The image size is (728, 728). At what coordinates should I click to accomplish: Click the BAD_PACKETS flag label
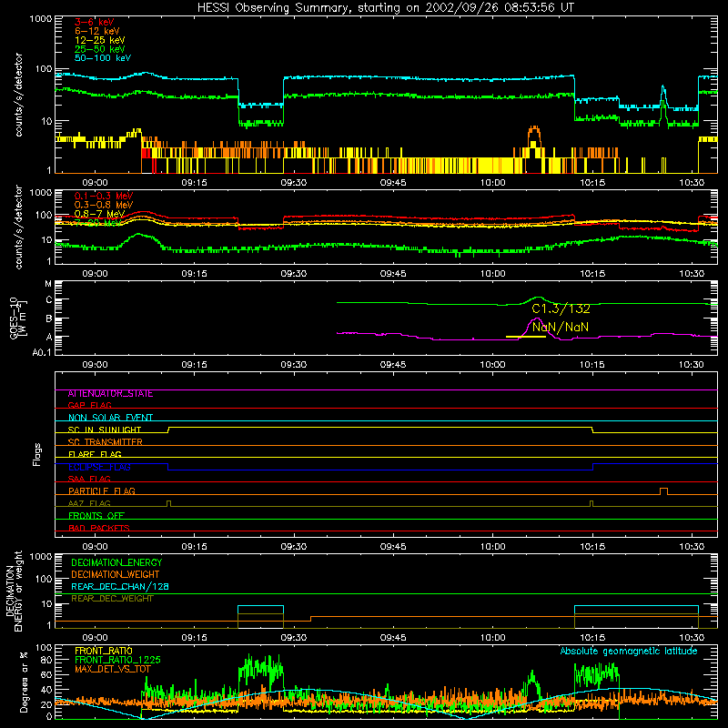click(99, 528)
